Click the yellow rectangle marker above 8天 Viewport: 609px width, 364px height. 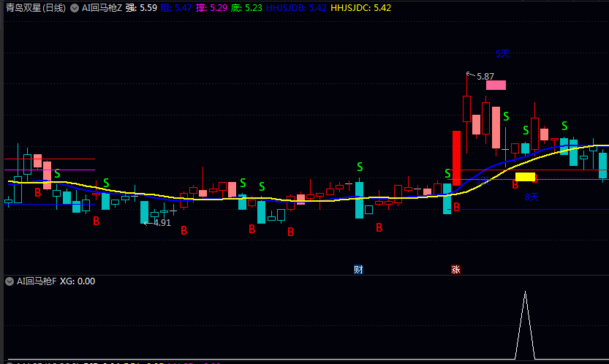tap(525, 177)
